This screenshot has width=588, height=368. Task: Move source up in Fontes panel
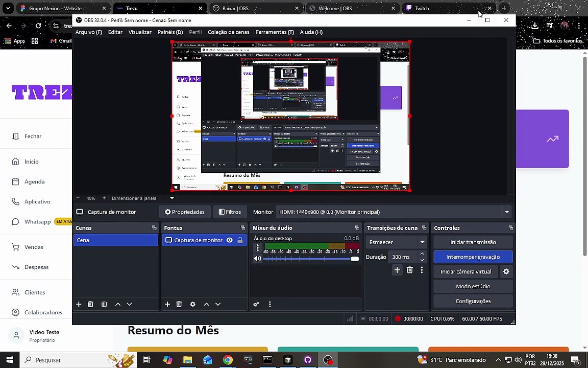pos(206,304)
